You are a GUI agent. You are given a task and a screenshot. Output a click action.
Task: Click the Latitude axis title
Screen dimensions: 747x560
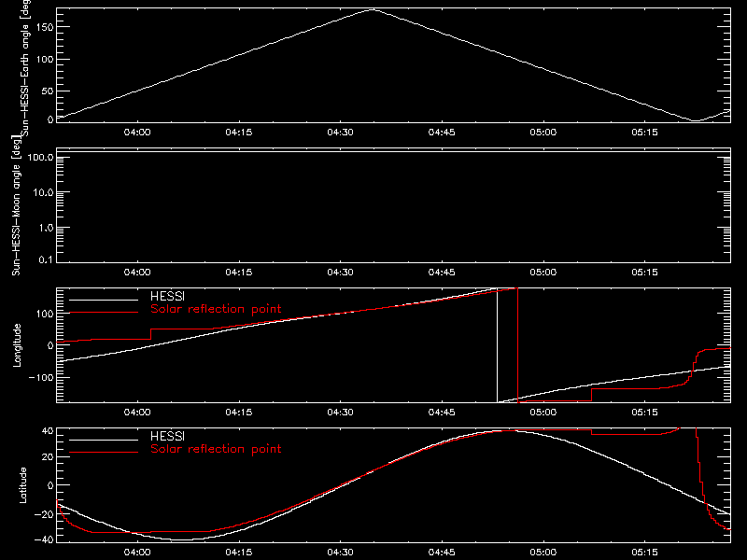coord(22,485)
